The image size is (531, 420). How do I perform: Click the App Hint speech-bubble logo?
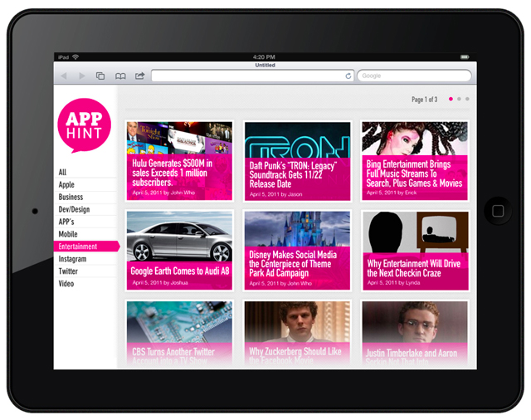click(x=84, y=127)
